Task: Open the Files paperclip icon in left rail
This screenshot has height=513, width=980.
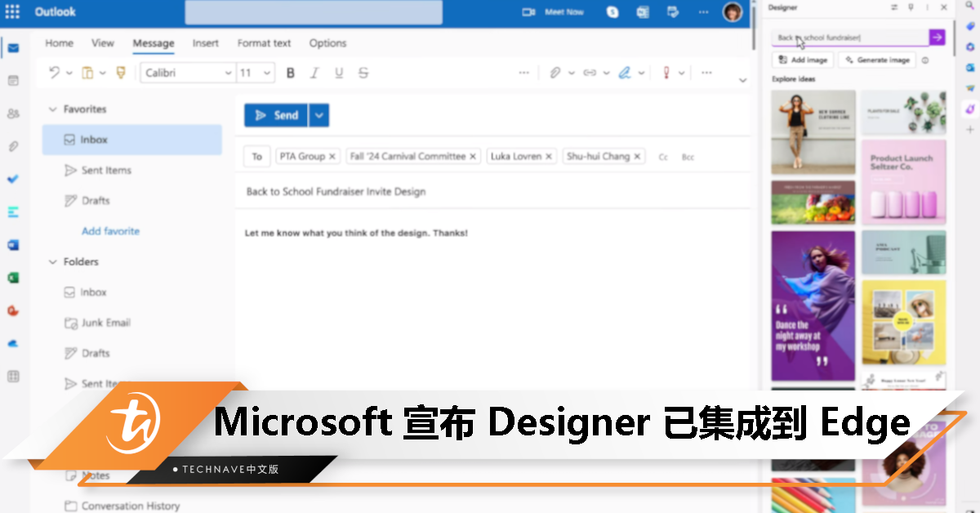Action: [x=13, y=146]
